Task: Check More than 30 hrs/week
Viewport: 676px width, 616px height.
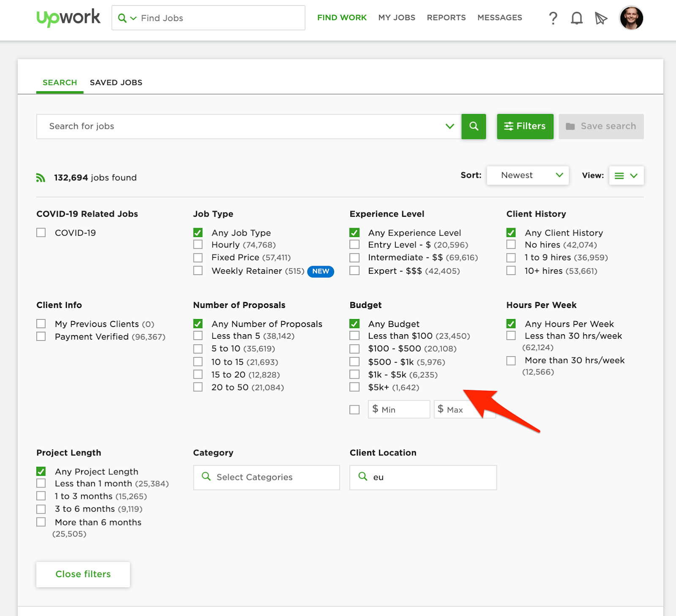Action: 511,361
